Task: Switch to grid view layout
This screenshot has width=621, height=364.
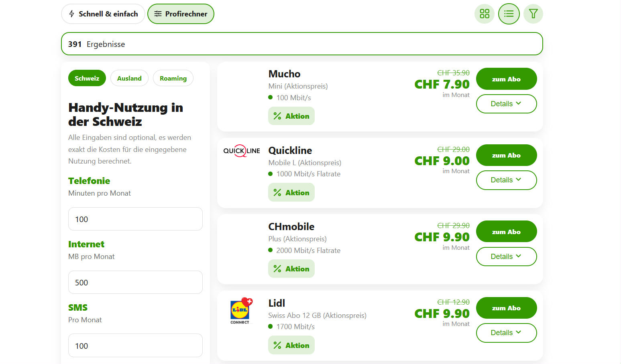Action: tap(485, 14)
